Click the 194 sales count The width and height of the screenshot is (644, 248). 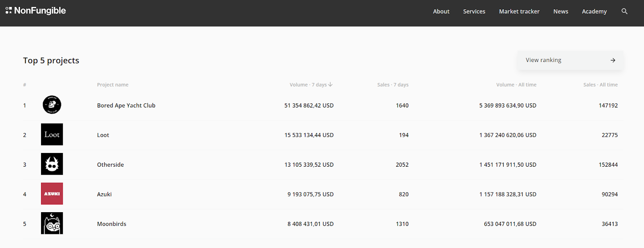click(404, 135)
